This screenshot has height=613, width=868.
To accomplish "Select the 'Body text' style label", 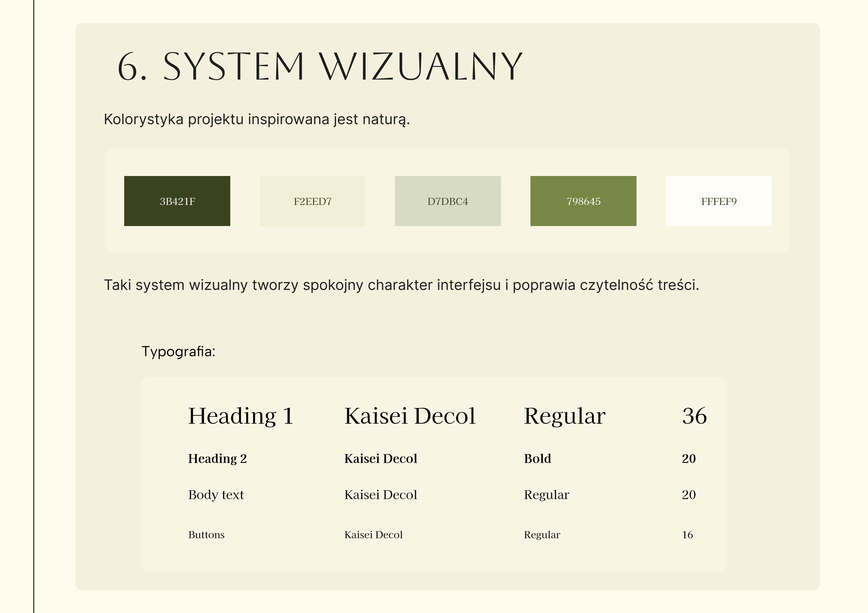I will [216, 495].
